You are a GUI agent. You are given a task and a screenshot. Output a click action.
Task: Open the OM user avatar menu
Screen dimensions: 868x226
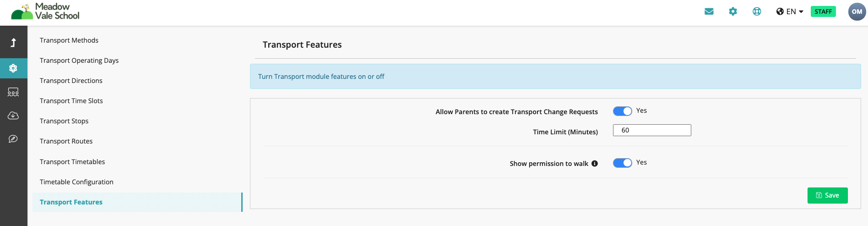click(857, 11)
